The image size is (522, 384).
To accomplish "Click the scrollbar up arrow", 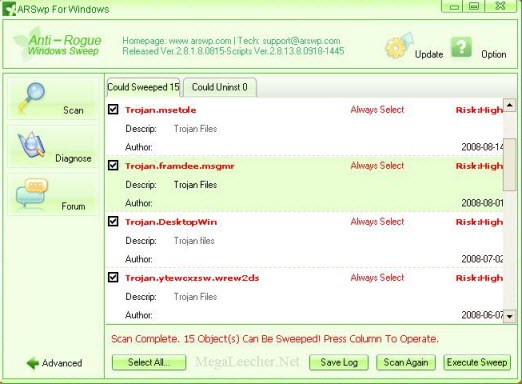I will coord(509,105).
